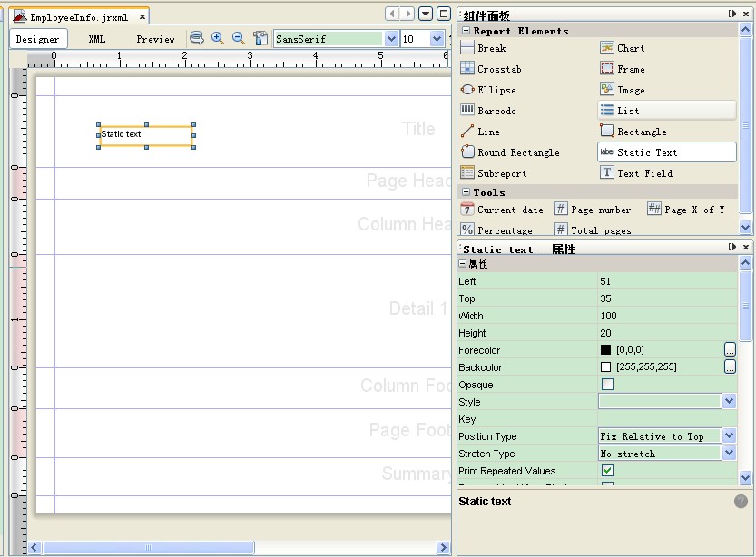The height and width of the screenshot is (557, 756).
Task: Collapse the Report Elements section
Action: tap(466, 31)
